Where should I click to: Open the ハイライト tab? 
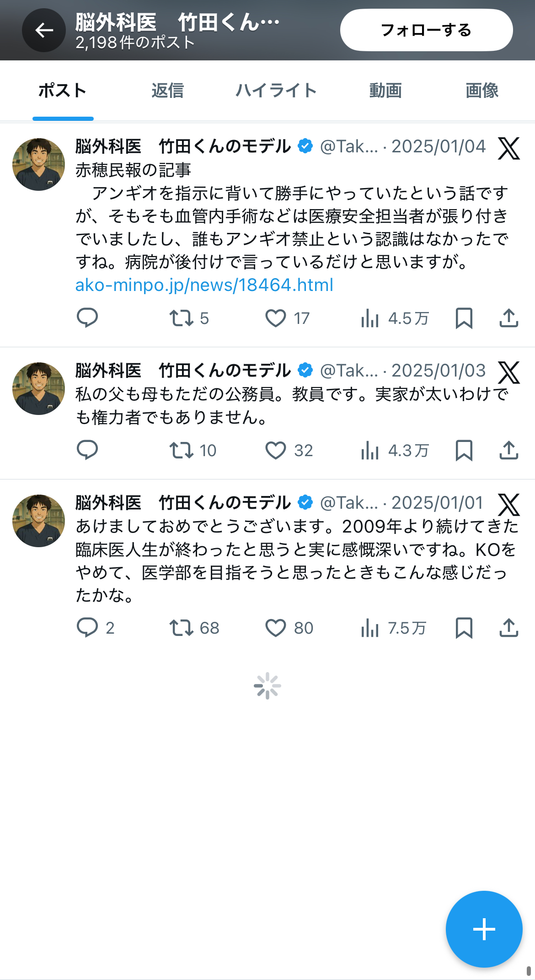point(276,91)
